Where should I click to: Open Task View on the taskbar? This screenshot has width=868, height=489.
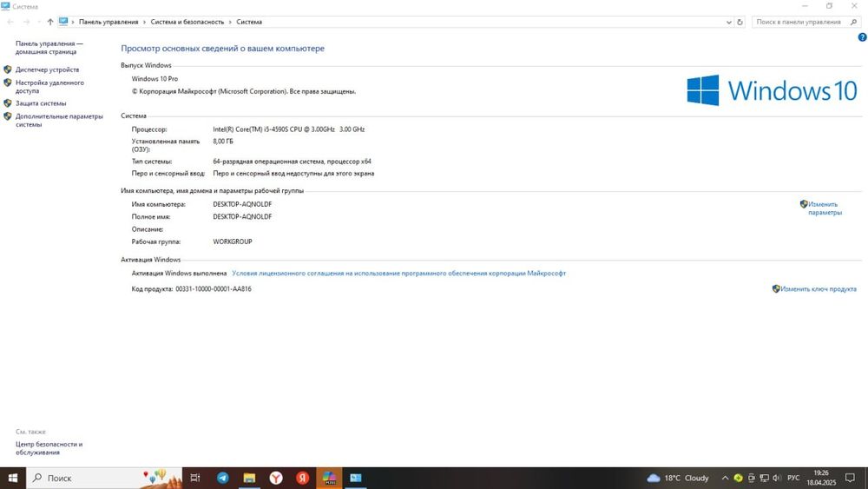(194, 478)
